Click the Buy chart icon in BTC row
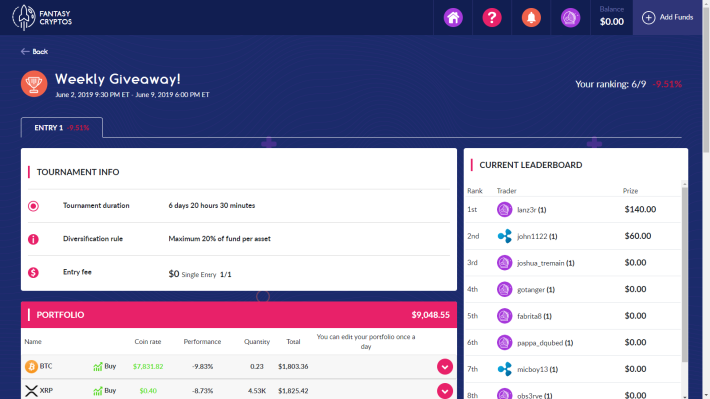710x399 pixels. 97,366
